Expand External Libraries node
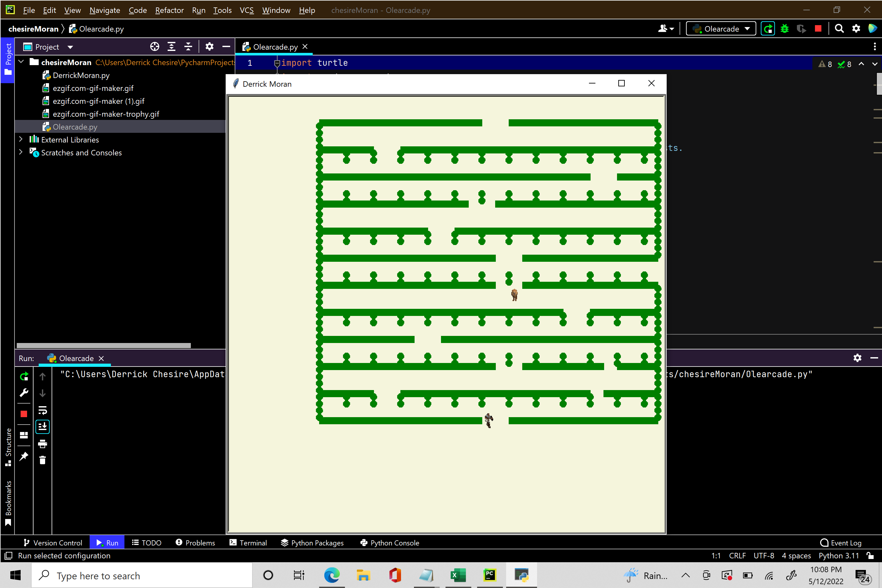Viewport: 882px width, 588px height. click(21, 140)
